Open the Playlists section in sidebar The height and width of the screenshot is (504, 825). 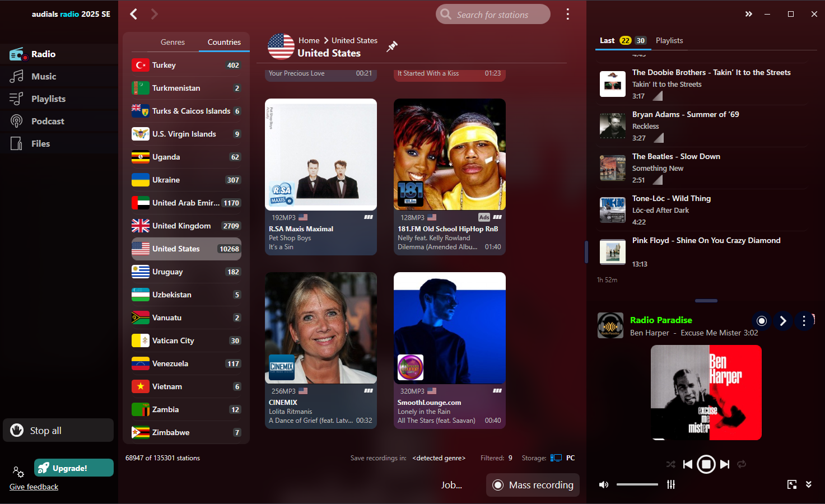[59, 99]
